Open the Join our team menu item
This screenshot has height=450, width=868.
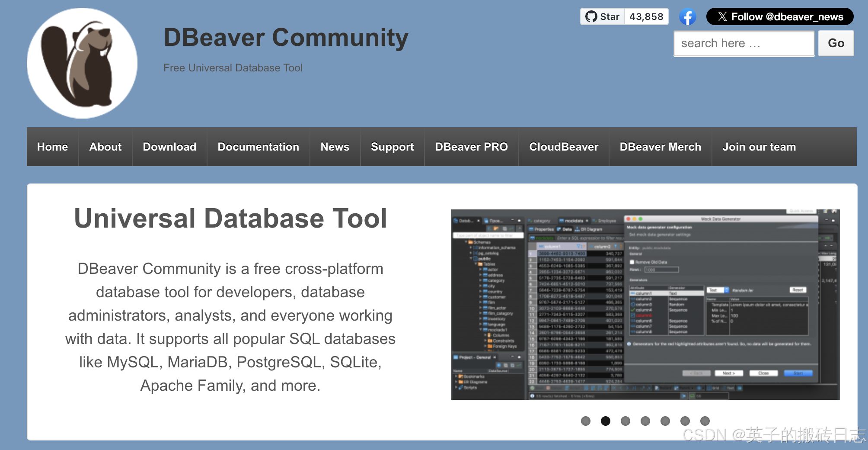[x=759, y=147]
